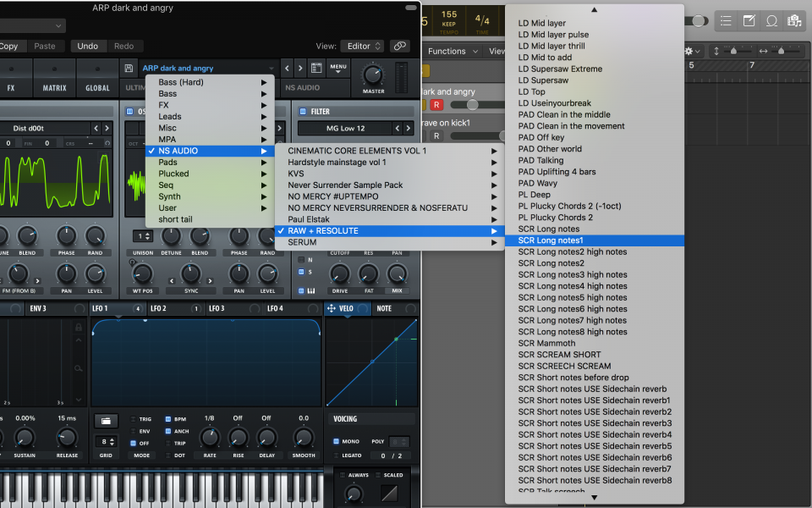Go to the previous preset with the left arrow
812x508 pixels.
tap(288, 68)
